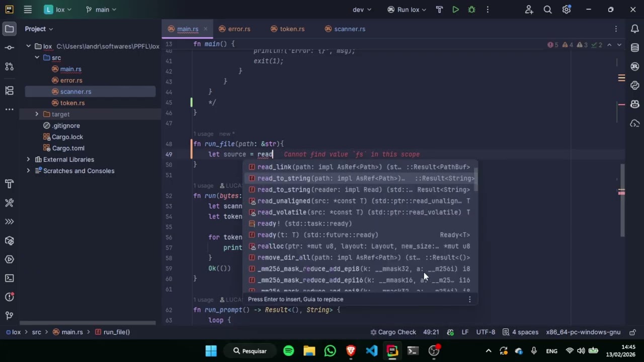The height and width of the screenshot is (362, 644).
Task: Toggle the Project tool window folder icon
Action: [x=9, y=29]
